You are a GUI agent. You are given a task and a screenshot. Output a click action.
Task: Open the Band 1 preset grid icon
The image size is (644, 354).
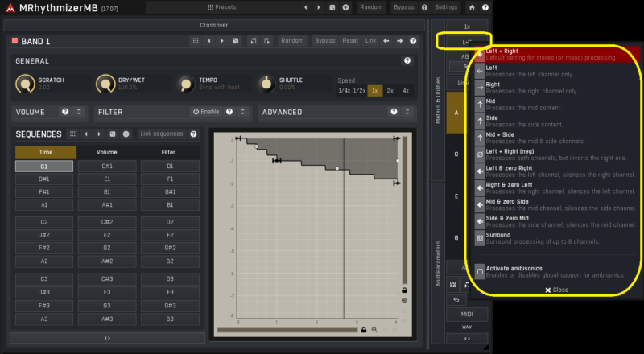[x=195, y=40]
